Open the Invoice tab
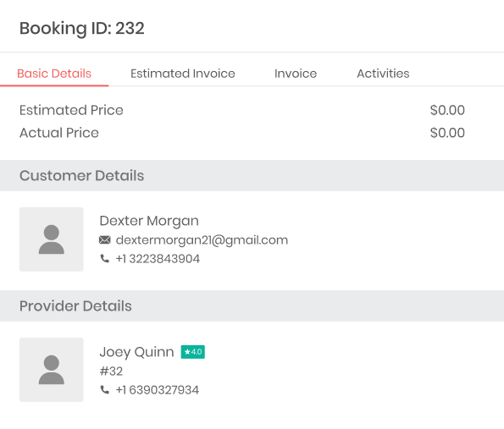The width and height of the screenshot is (504, 429). pyautogui.click(x=296, y=74)
